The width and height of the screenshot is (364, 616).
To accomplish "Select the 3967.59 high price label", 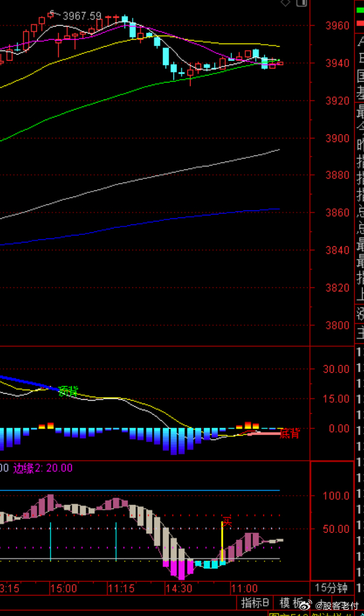I will [x=82, y=16].
